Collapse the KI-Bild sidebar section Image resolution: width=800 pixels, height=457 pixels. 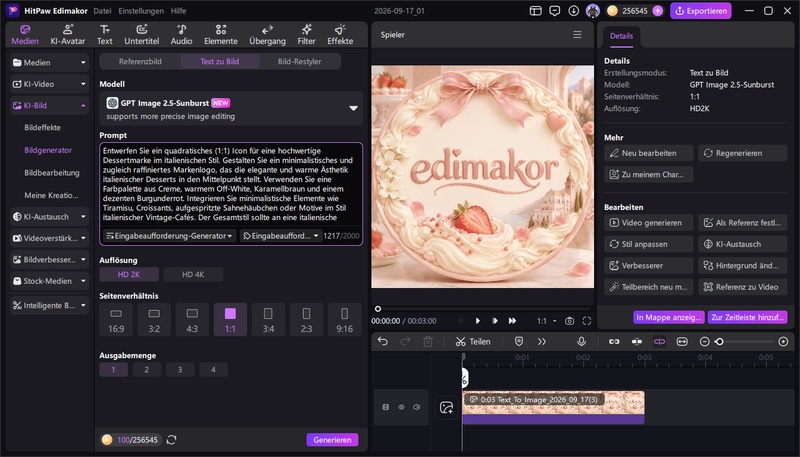[49, 106]
